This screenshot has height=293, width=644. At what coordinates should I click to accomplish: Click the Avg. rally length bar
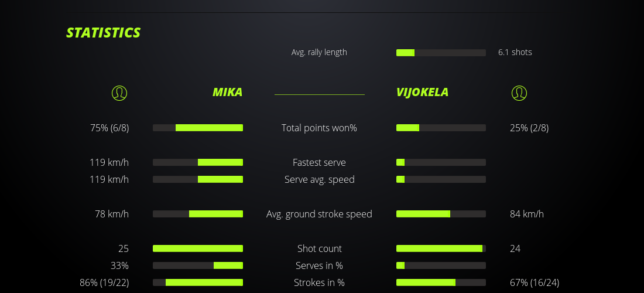[441, 53]
